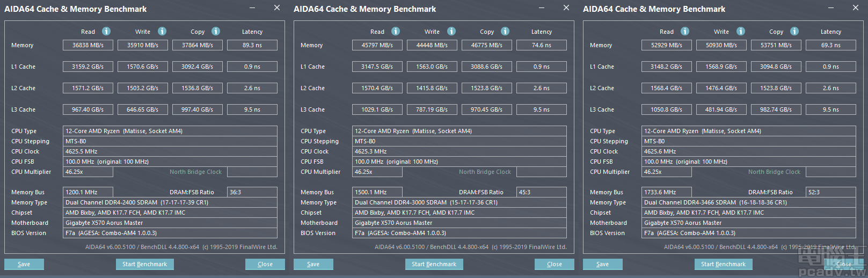Click North Bridge Clock field in second window

(x=542, y=172)
